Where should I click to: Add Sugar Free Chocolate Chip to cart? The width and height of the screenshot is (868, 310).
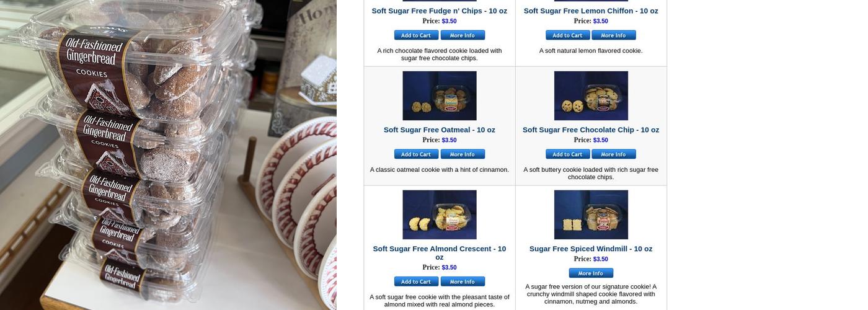pyautogui.click(x=567, y=154)
